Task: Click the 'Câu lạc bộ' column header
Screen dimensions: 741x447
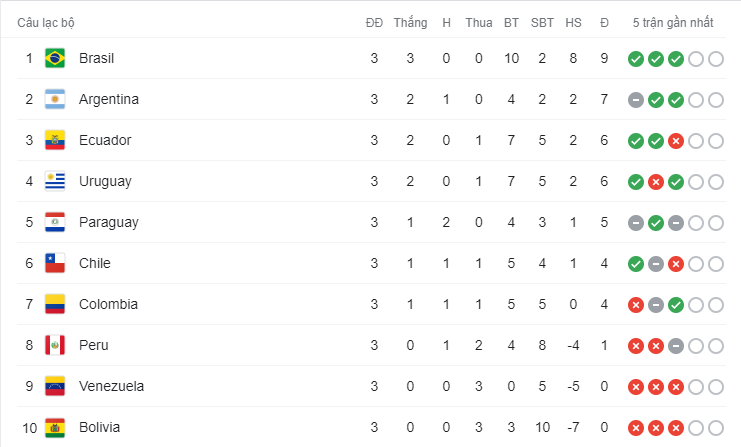Action: [x=46, y=23]
